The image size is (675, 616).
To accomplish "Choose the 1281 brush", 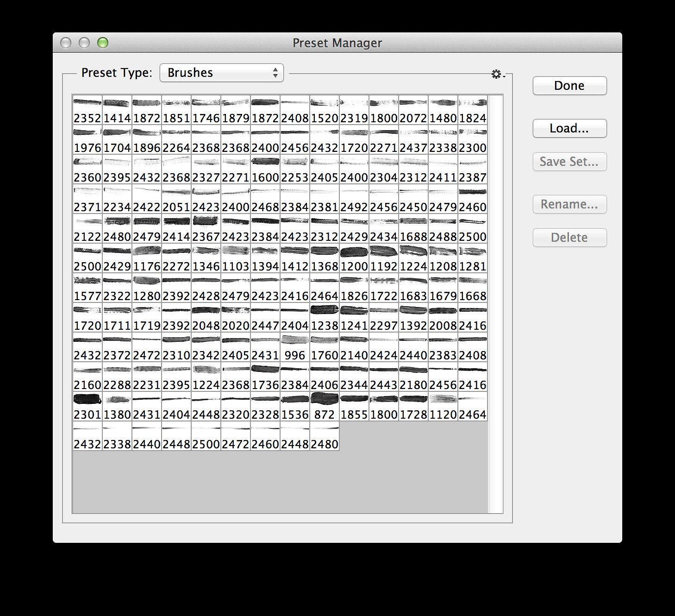I will click(x=473, y=258).
